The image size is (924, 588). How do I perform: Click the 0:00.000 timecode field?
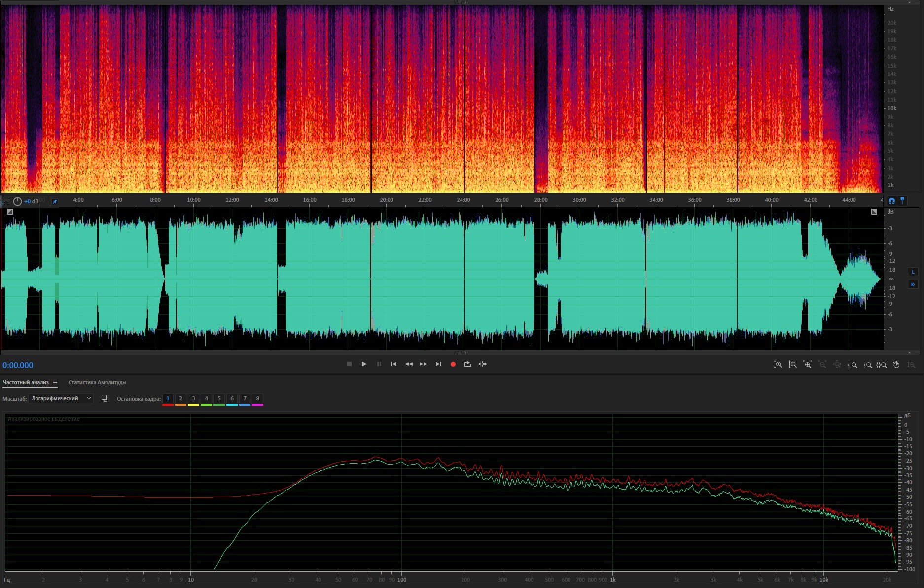[x=18, y=365]
